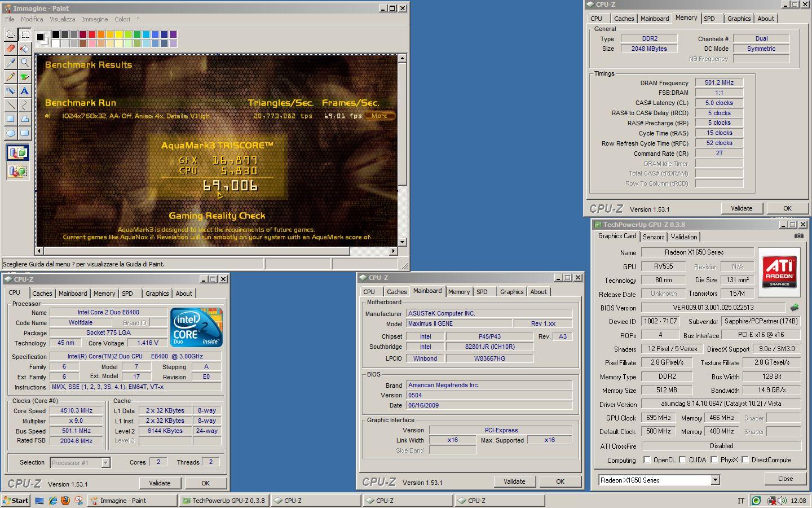Select the Pencil tool in Paint
This screenshot has width=812, height=508.
point(11,77)
